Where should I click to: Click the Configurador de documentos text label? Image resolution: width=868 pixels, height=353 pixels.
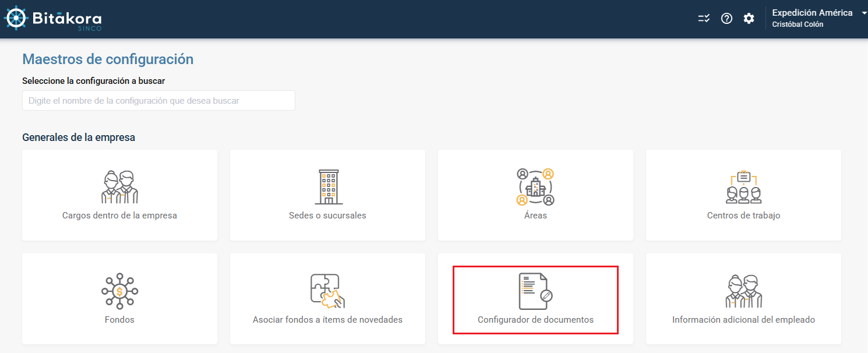click(535, 320)
